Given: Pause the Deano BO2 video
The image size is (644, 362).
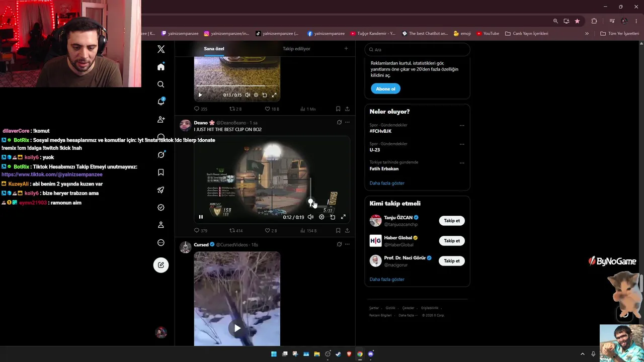Looking at the screenshot, I should pyautogui.click(x=201, y=217).
